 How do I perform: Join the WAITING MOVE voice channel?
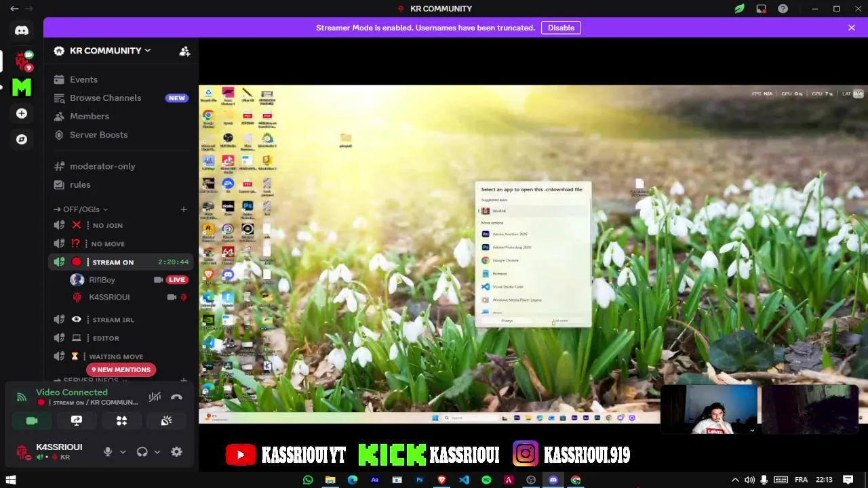pyautogui.click(x=121, y=356)
